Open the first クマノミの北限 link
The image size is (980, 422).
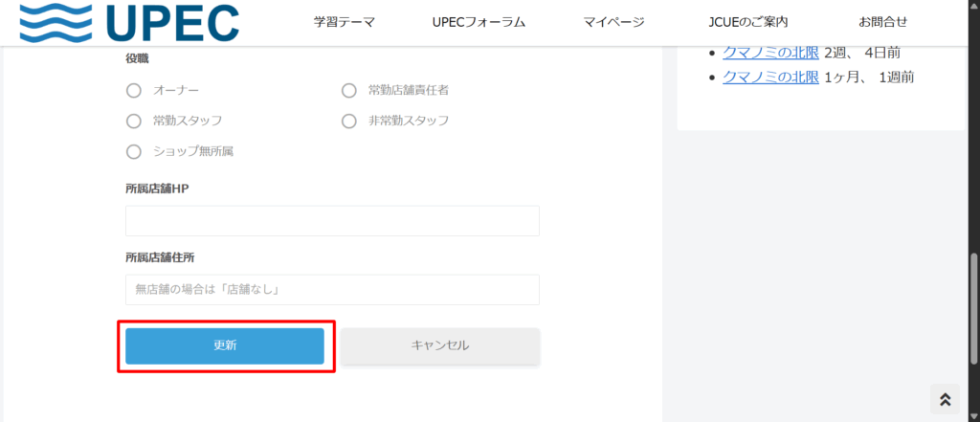pyautogui.click(x=771, y=53)
